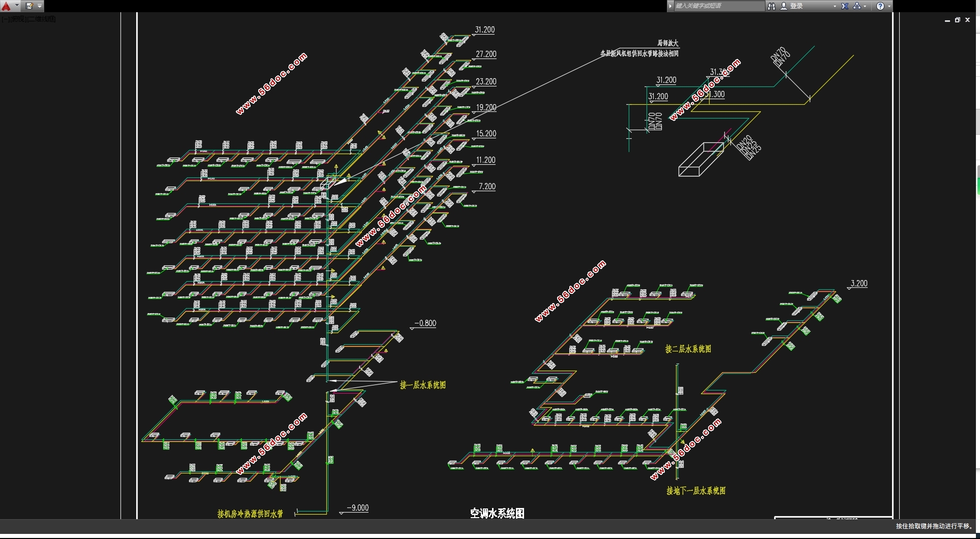Open the Autodesk Exchange X icon
This screenshot has height=539, width=980.
pyautogui.click(x=845, y=6)
